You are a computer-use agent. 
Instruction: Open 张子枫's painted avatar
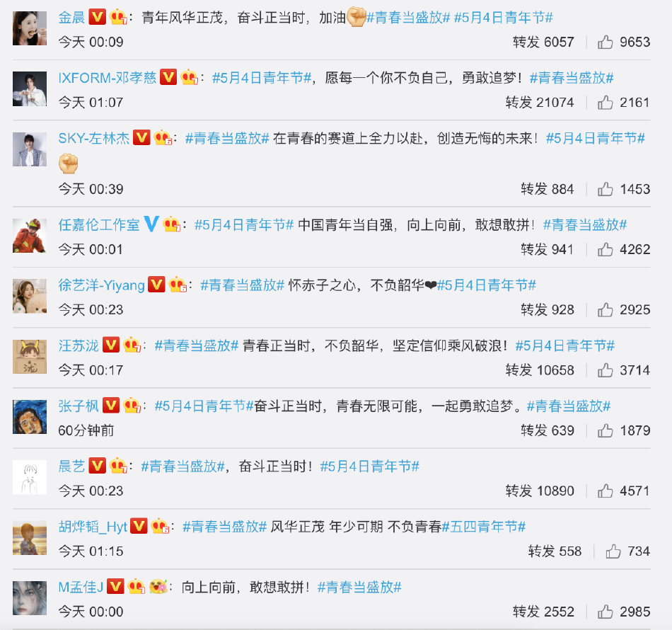[30, 416]
